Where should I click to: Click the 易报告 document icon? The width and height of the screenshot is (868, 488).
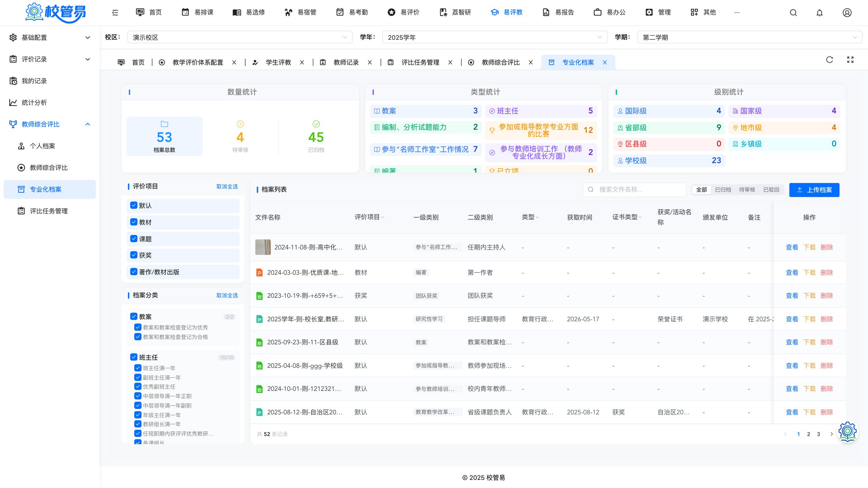tap(546, 12)
